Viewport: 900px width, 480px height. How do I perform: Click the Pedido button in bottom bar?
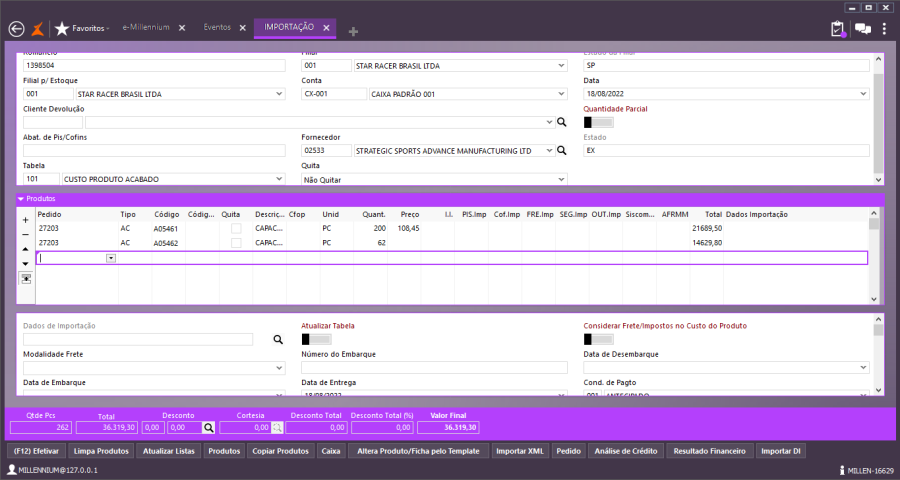pyautogui.click(x=569, y=451)
